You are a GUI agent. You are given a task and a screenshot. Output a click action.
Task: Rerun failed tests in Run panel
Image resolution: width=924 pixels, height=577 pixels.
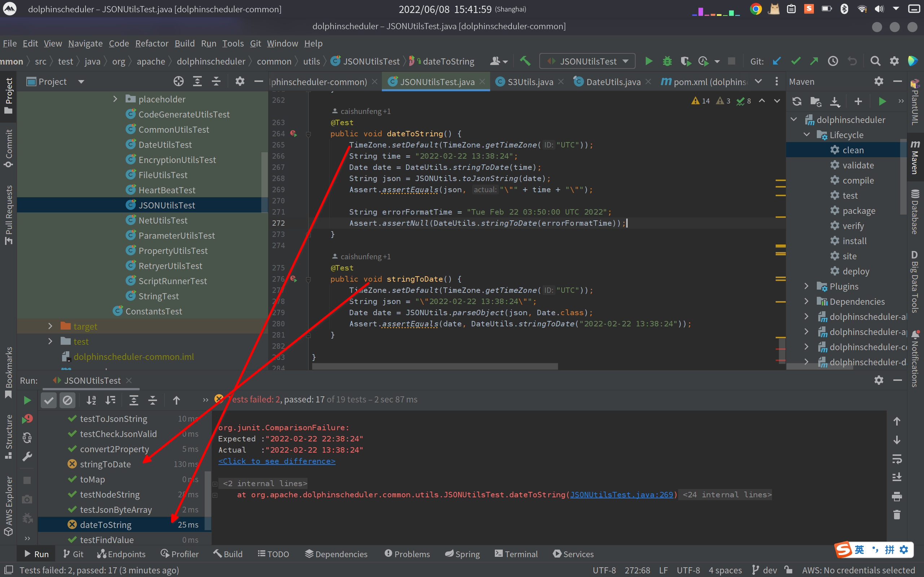(27, 419)
